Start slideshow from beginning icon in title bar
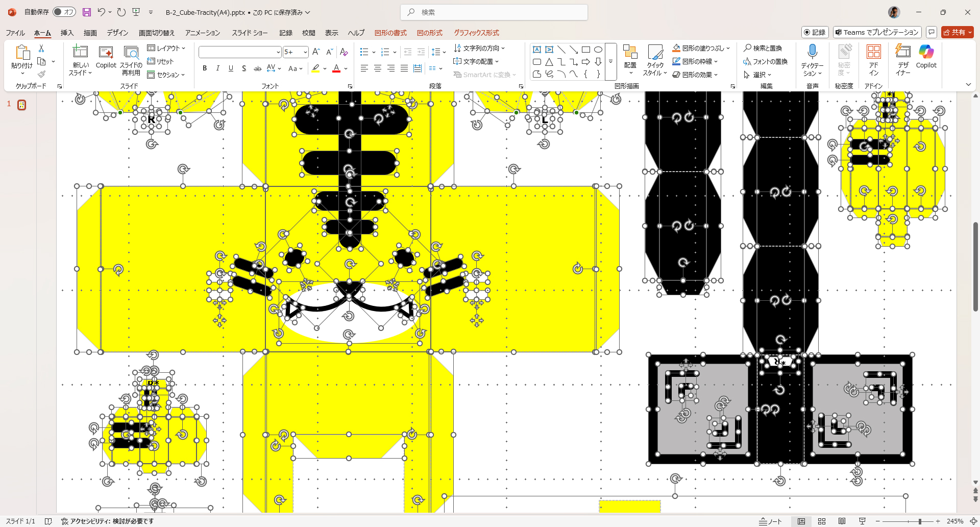The width and height of the screenshot is (980, 527). coord(136,12)
